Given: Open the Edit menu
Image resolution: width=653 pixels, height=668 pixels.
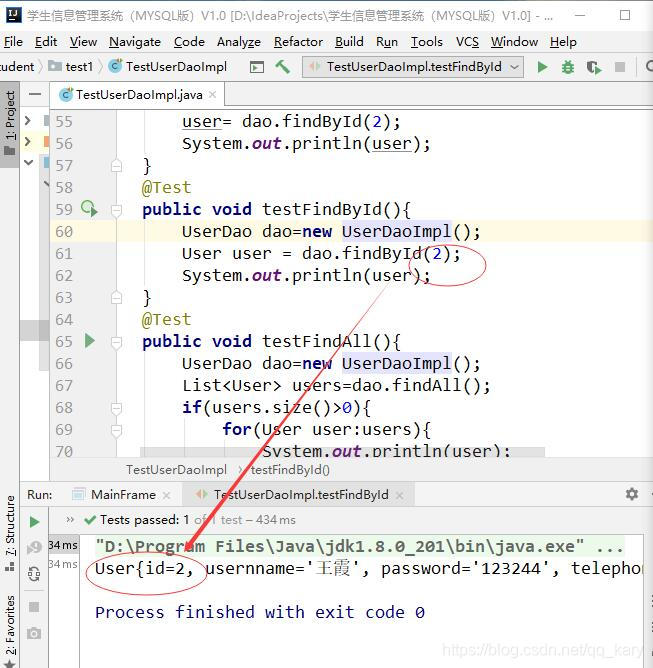Looking at the screenshot, I should click(x=46, y=42).
